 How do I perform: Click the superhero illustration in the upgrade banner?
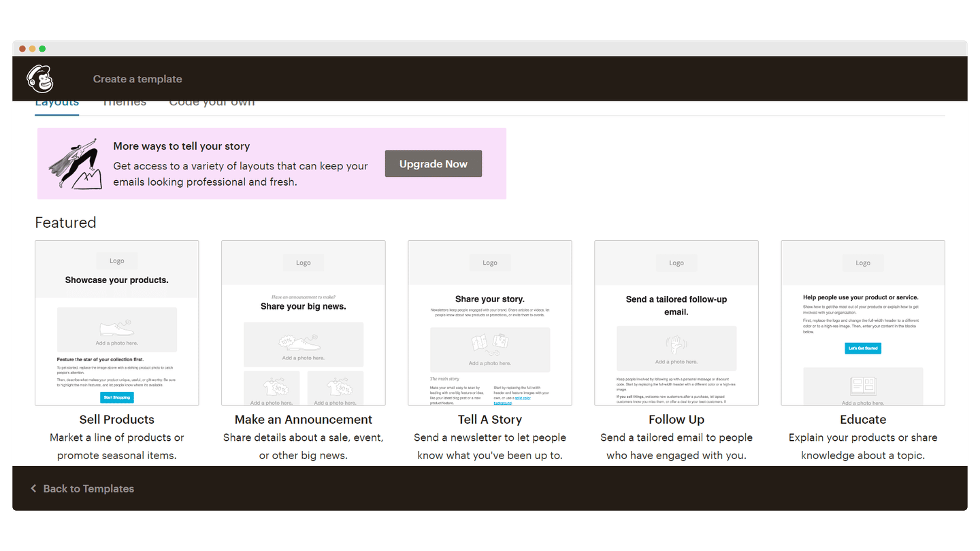coord(76,163)
